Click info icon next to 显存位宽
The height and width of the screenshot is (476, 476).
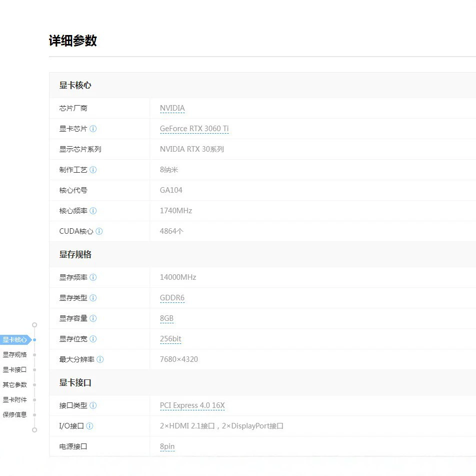(x=93, y=339)
